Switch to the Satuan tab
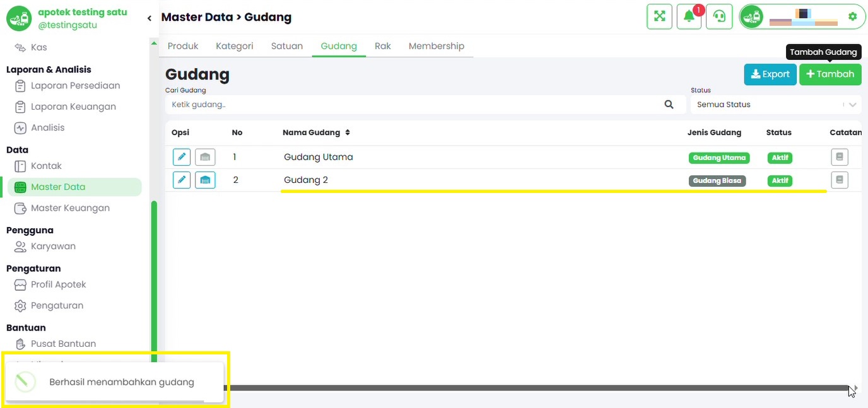 (287, 46)
